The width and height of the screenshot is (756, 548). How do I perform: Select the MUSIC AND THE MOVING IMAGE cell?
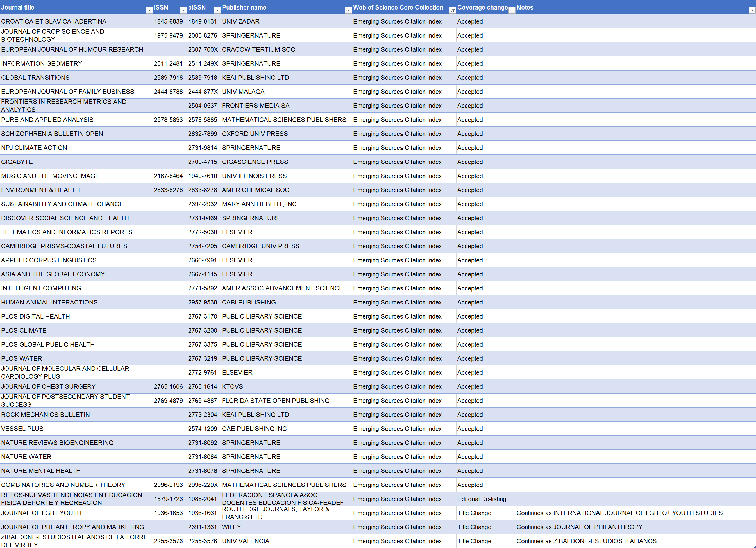pyautogui.click(x=76, y=176)
